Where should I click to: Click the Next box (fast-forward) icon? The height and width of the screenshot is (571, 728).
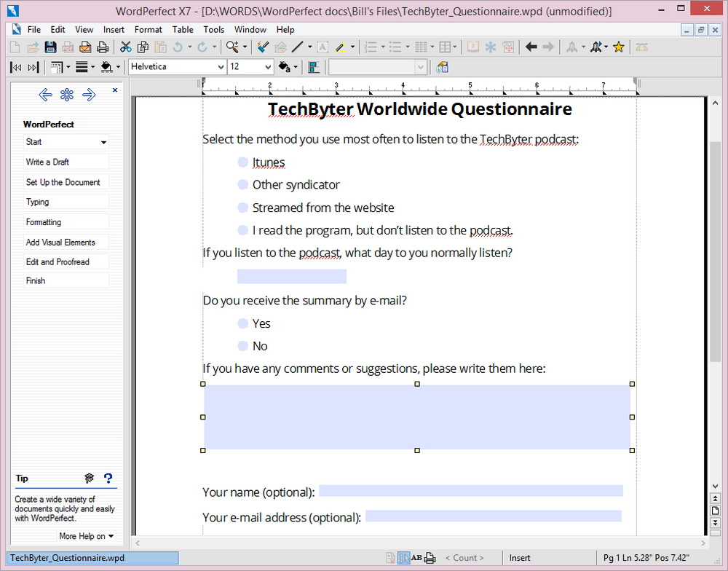33,67
